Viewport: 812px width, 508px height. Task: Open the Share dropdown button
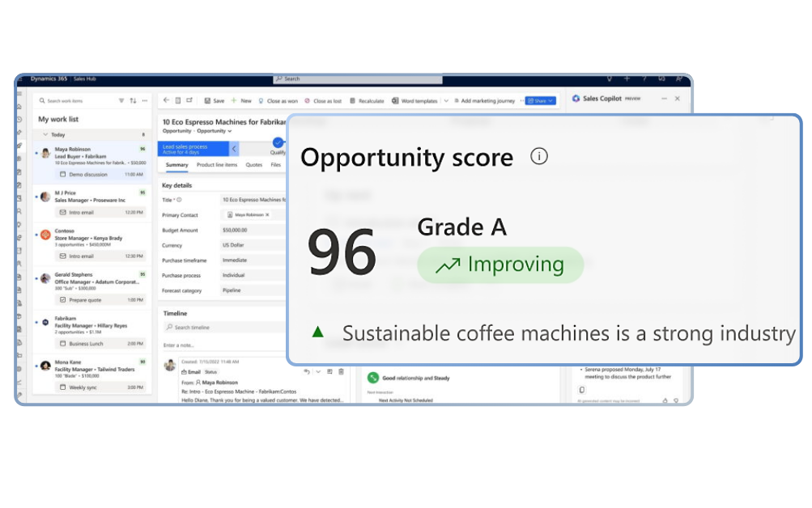540,101
